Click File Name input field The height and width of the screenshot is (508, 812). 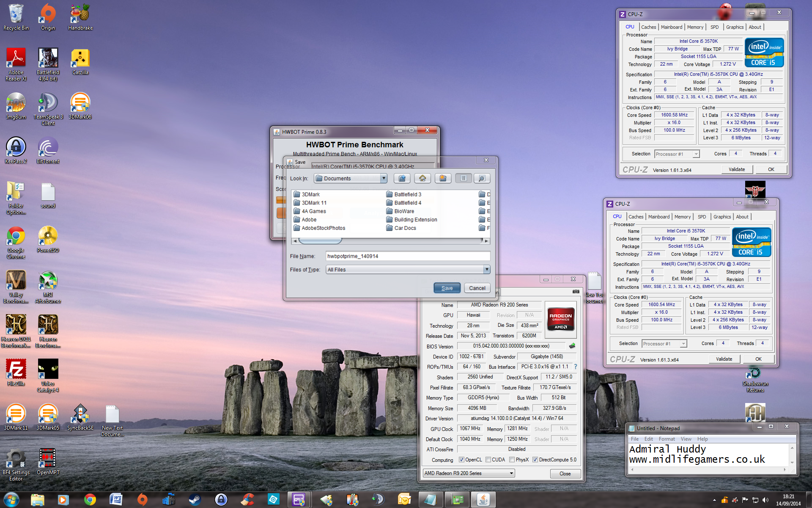click(x=408, y=256)
